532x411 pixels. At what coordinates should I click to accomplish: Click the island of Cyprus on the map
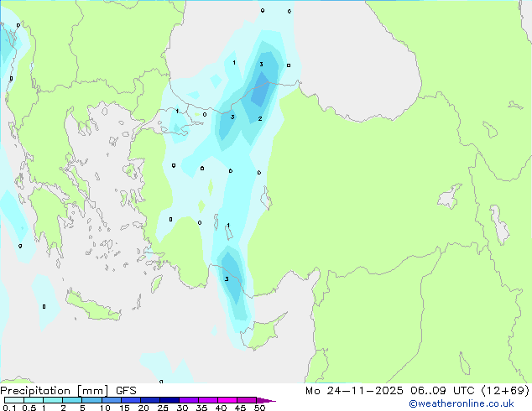[x=261, y=334]
